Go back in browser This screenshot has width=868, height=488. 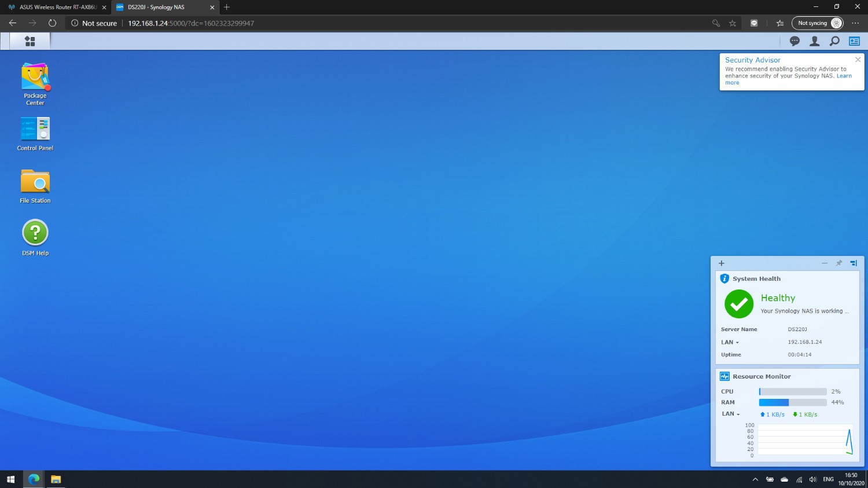pyautogui.click(x=13, y=23)
